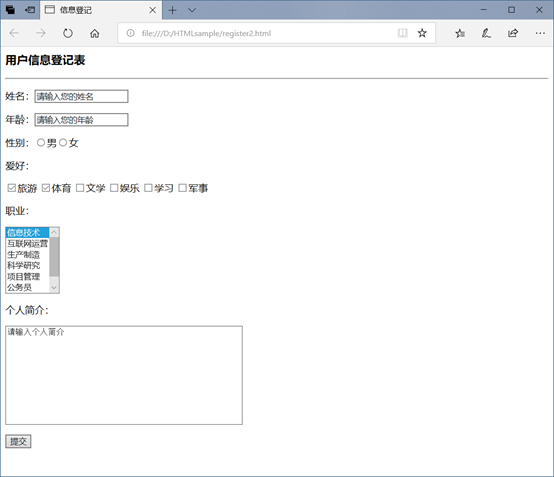Click the set tabs aside icon
This screenshot has width=554, height=477.
click(30, 10)
